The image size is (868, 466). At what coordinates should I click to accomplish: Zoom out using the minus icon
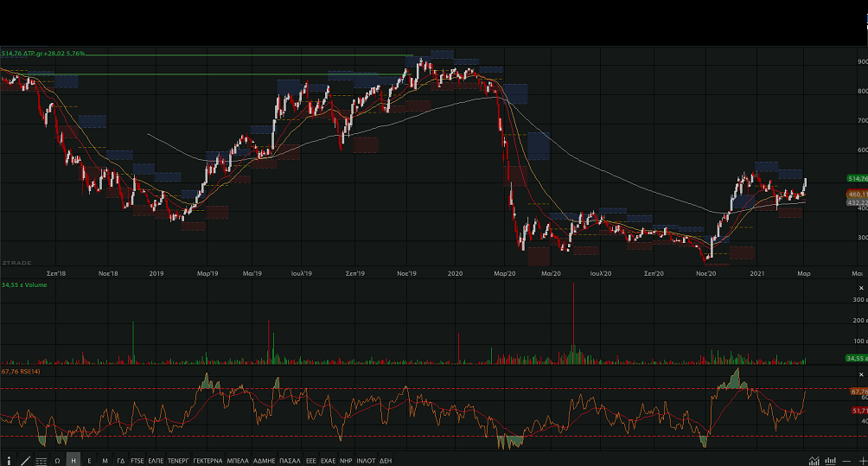coord(846,461)
